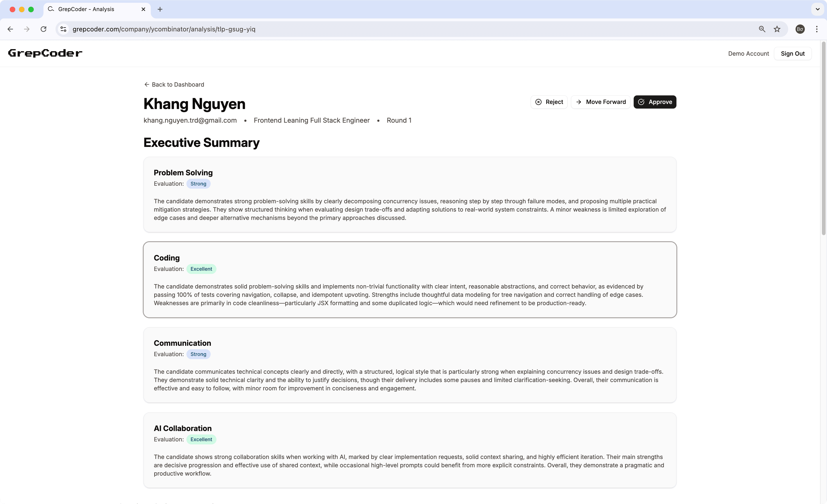The width and height of the screenshot is (827, 504).
Task: Click the Sign Out button
Action: 793,53
